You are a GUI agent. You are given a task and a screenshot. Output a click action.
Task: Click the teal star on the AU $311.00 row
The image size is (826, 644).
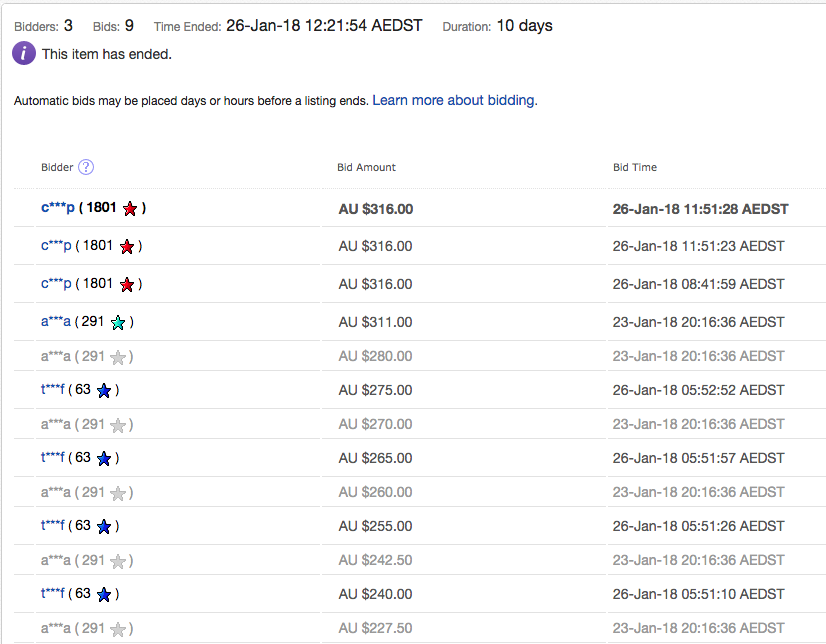(118, 323)
